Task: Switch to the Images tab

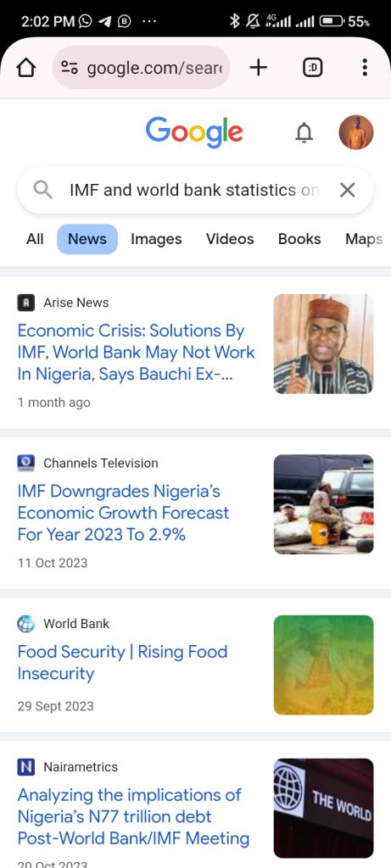Action: click(x=156, y=239)
